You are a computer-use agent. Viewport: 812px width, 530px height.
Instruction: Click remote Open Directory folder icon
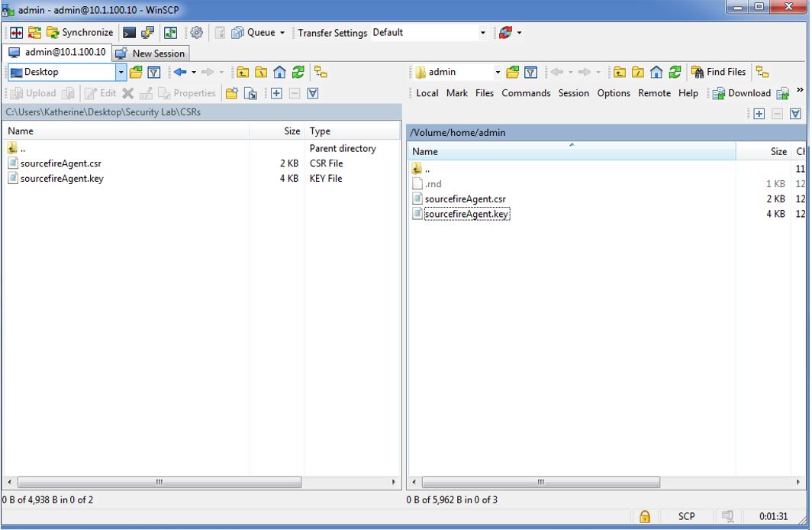tap(513, 72)
